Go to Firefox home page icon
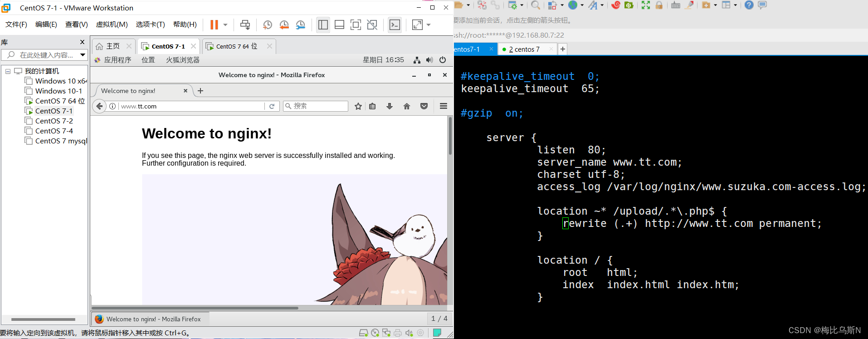868x339 pixels. tap(407, 106)
